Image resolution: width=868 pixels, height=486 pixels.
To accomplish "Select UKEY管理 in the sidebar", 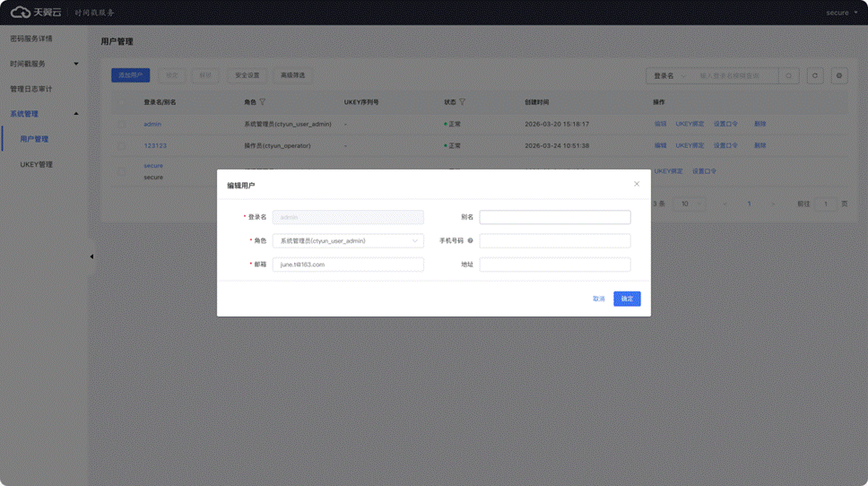I will pyautogui.click(x=37, y=164).
